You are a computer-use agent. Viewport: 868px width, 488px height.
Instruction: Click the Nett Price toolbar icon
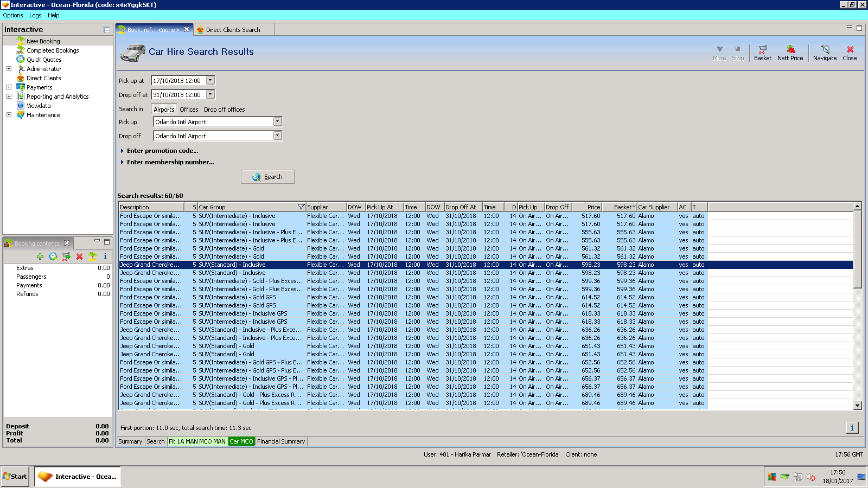pyautogui.click(x=790, y=53)
